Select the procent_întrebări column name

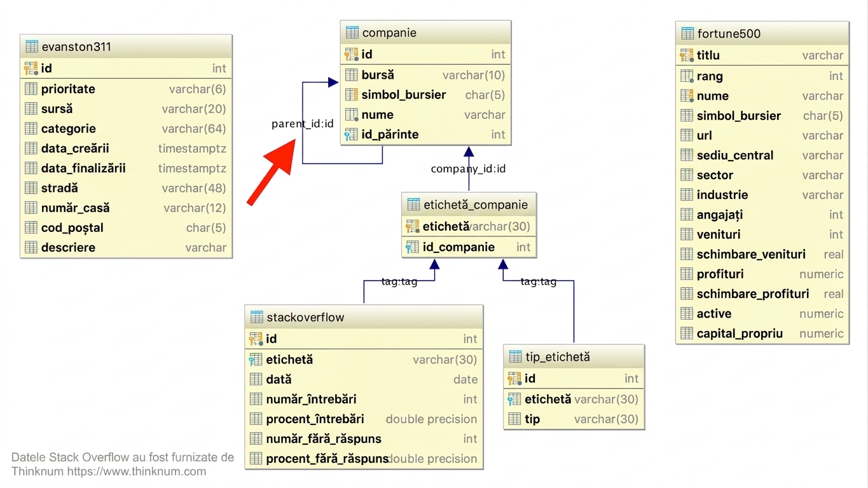tap(315, 419)
